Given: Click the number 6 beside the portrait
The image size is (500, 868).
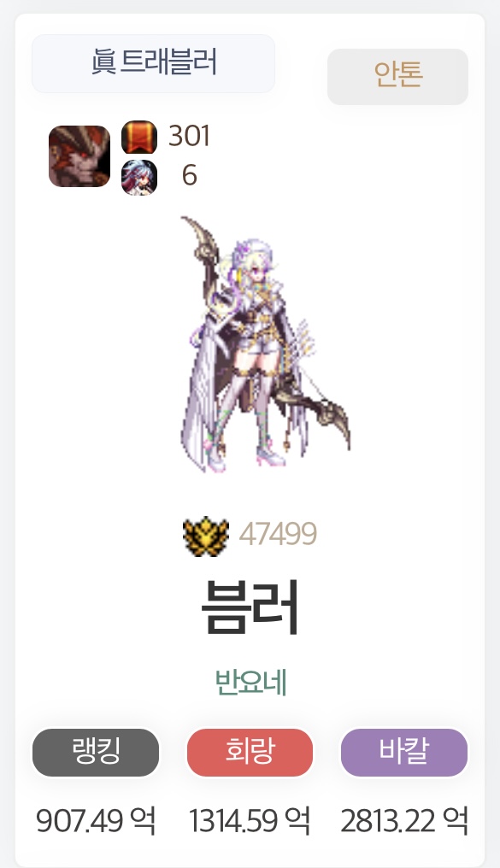Looking at the screenshot, I should [x=190, y=175].
